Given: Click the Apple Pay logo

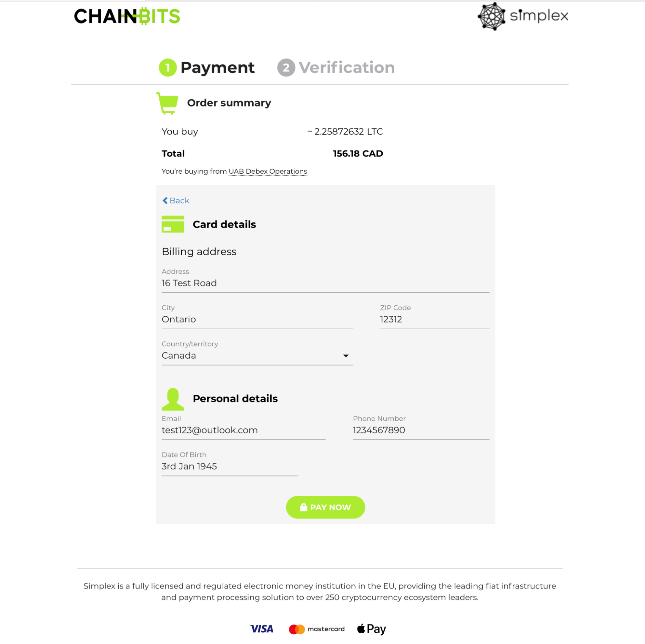Looking at the screenshot, I should tap(371, 629).
